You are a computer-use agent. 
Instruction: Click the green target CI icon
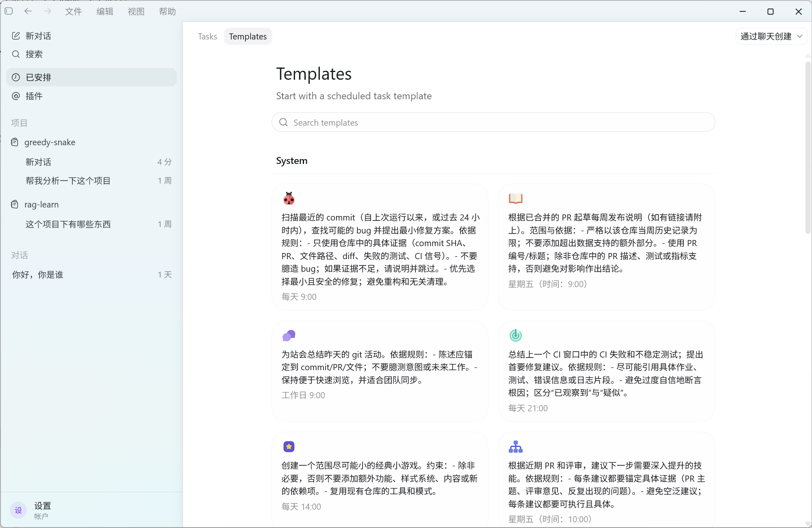[x=516, y=336]
